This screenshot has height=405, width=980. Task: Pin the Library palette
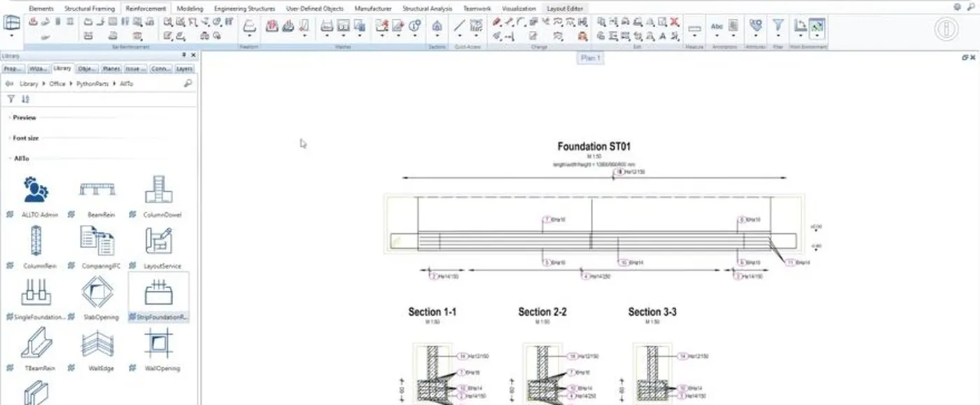(184, 55)
